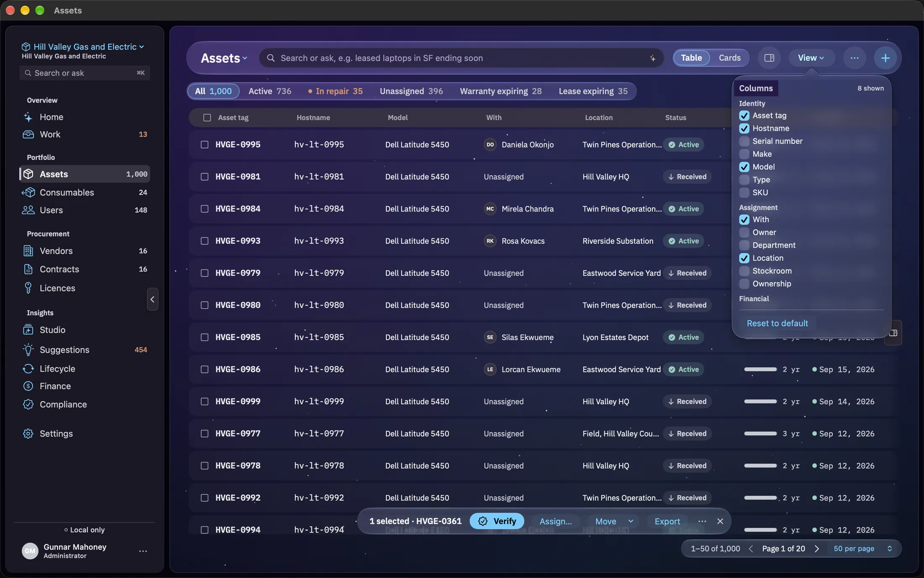This screenshot has height=578, width=924.
Task: Open Compliance page
Action: pos(84,404)
